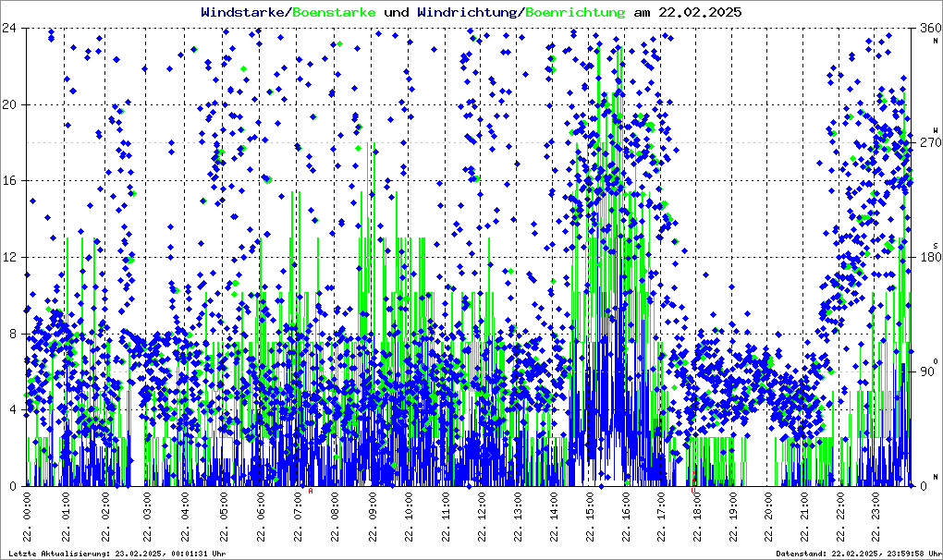Screen dimensions: 943x560
Task: Click the 22. 20:00 time label
Action: click(x=768, y=517)
